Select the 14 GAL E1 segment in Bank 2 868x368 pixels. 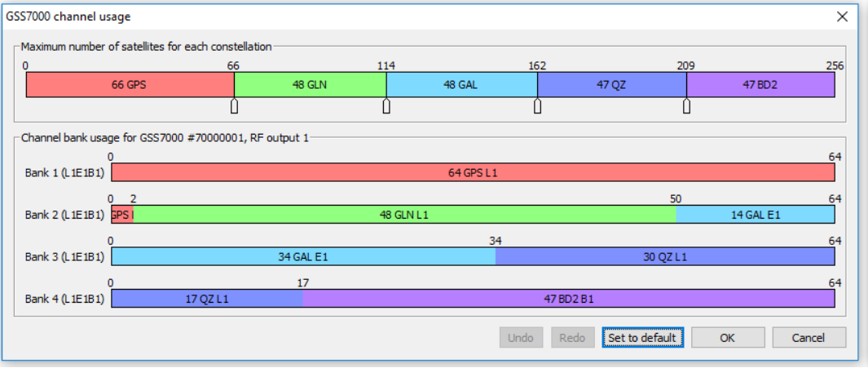tap(755, 215)
